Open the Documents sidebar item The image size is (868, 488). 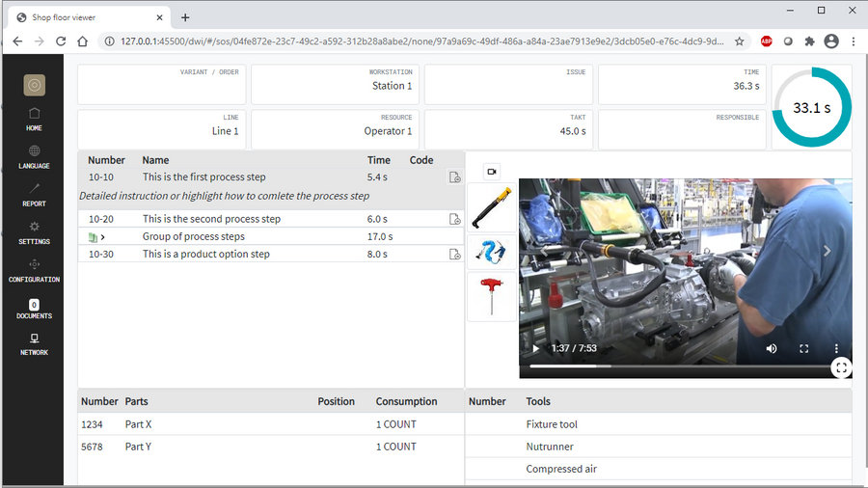click(34, 308)
